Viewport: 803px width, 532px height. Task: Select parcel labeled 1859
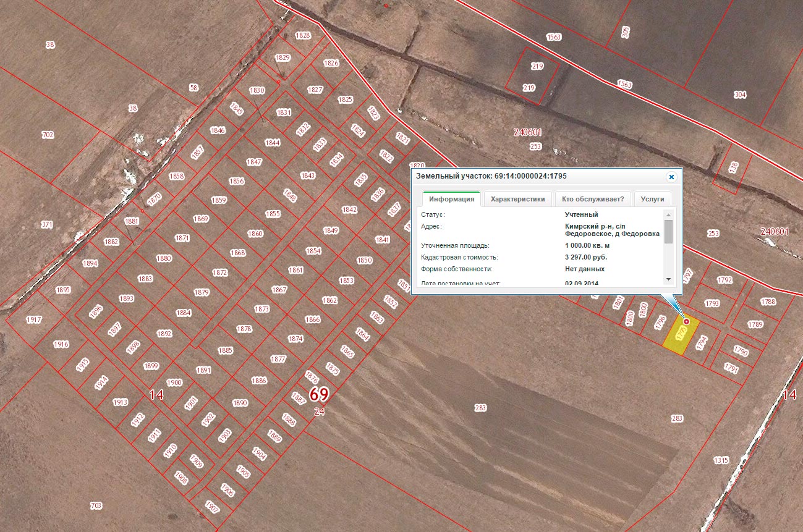pos(219,200)
